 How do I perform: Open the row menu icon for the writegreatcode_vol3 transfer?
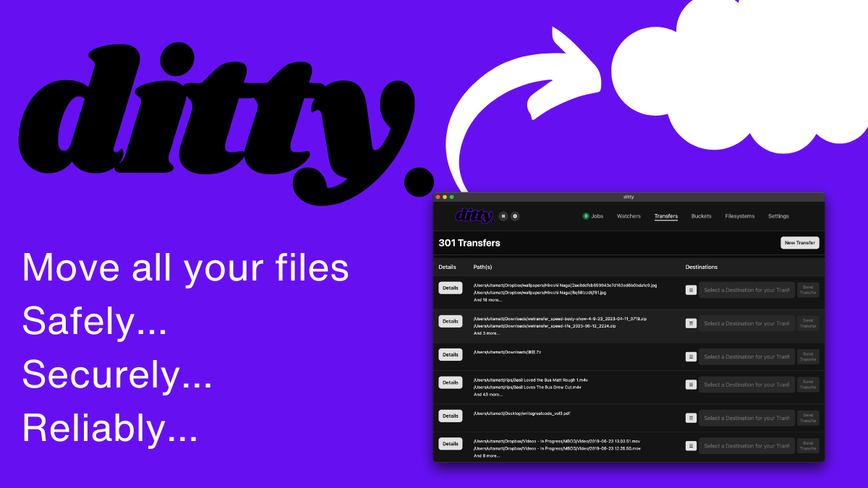689,416
